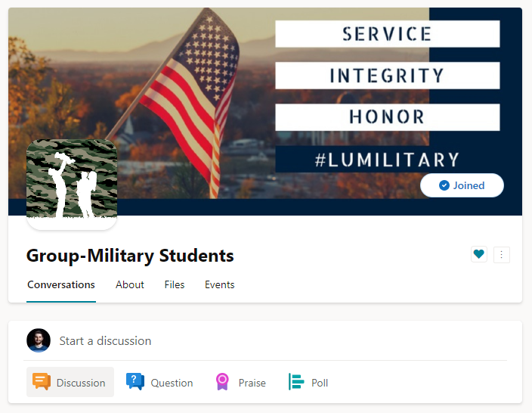Choose the Praise post type label
The image size is (532, 413).
(x=252, y=383)
